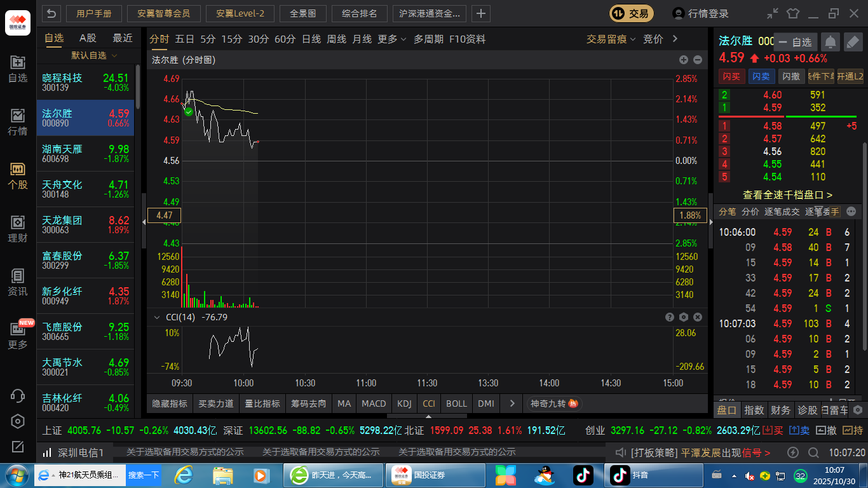The height and width of the screenshot is (488, 868).
Task: Click the lightning quick-action icon in status bar
Action: [792, 452]
